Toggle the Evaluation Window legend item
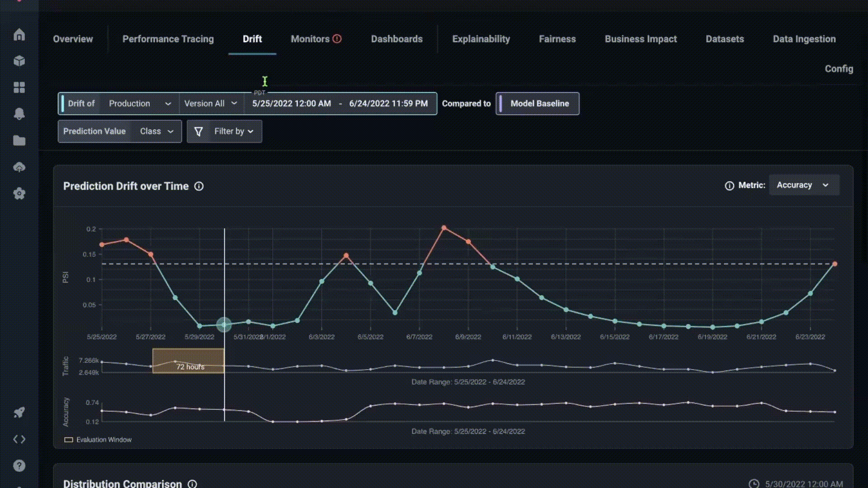Image resolution: width=868 pixels, height=488 pixels. pos(98,440)
